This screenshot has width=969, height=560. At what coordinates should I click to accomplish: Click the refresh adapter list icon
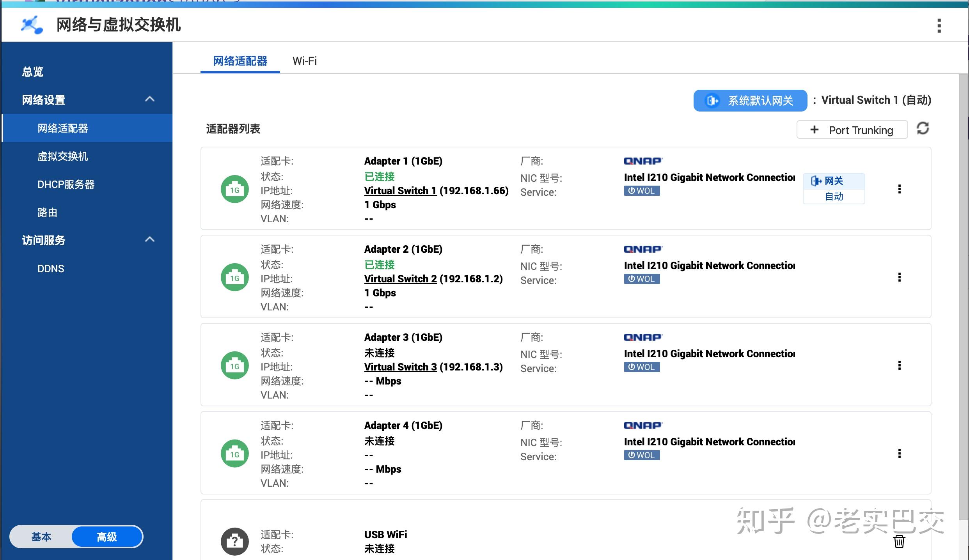point(923,128)
